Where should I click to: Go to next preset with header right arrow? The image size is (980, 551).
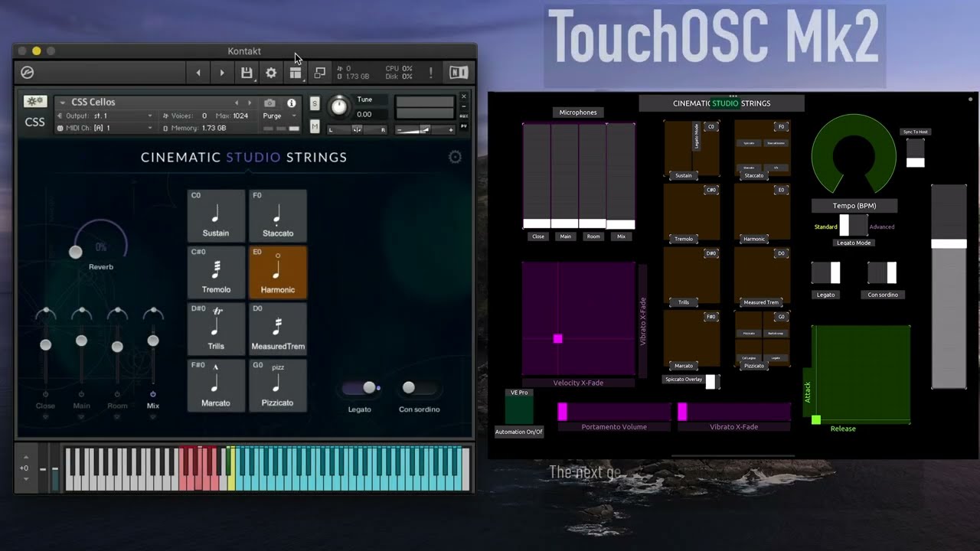click(222, 73)
